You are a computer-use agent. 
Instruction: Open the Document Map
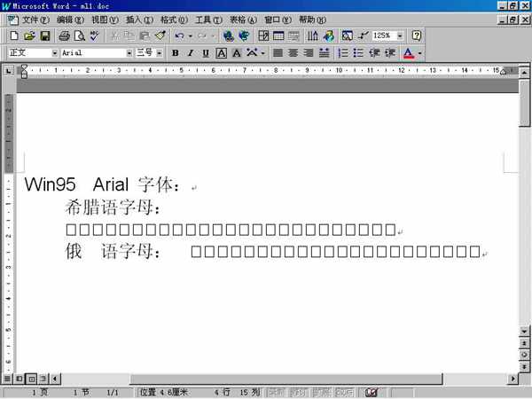348,35
